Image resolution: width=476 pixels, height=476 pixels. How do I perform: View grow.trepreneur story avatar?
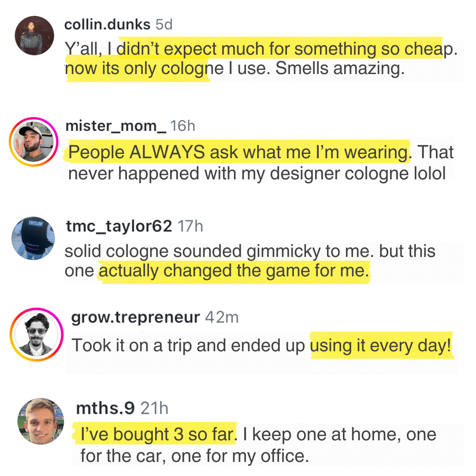(x=37, y=335)
